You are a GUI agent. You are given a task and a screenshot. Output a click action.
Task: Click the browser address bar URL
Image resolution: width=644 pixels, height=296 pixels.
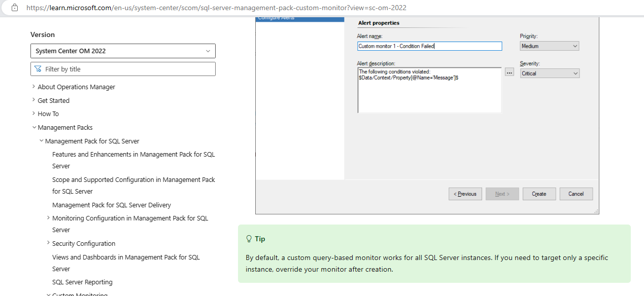pyautogui.click(x=216, y=8)
